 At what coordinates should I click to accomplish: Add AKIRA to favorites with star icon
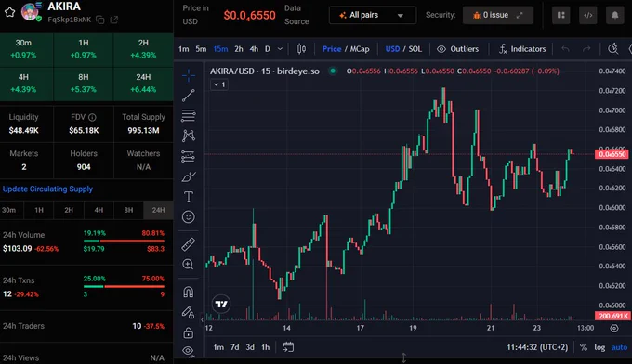pyautogui.click(x=9, y=12)
